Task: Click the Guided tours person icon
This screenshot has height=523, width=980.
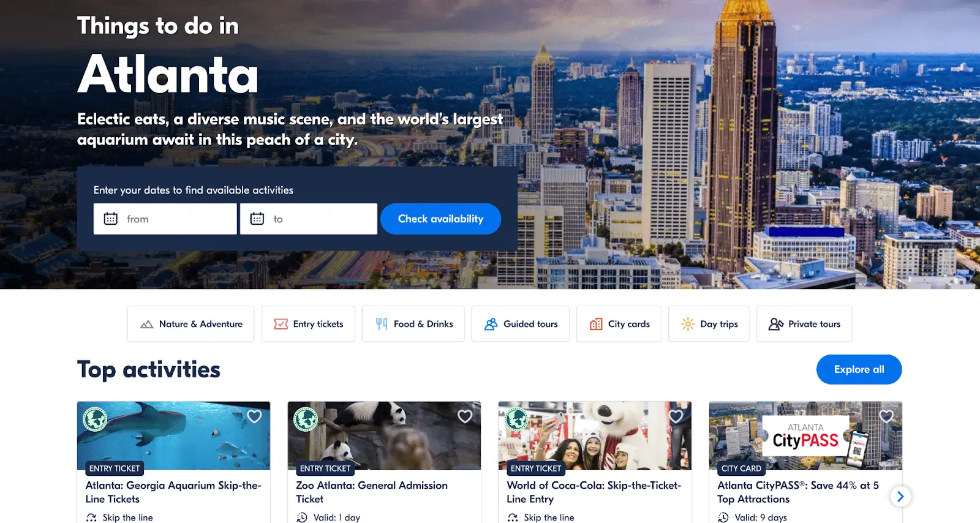Action: pos(491,324)
